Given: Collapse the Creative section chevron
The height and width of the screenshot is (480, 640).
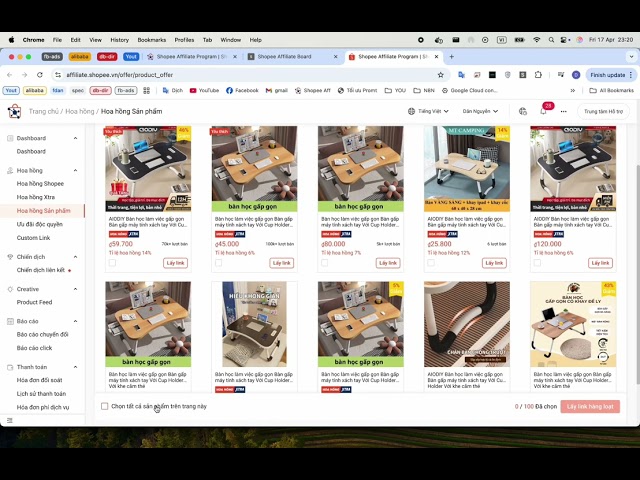Looking at the screenshot, I should coord(76,289).
